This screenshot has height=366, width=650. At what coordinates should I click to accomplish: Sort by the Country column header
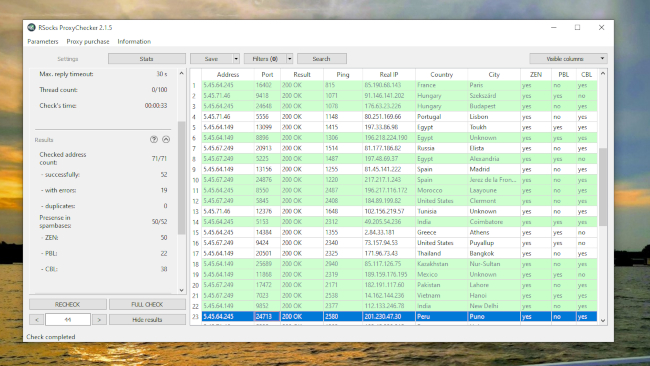441,75
